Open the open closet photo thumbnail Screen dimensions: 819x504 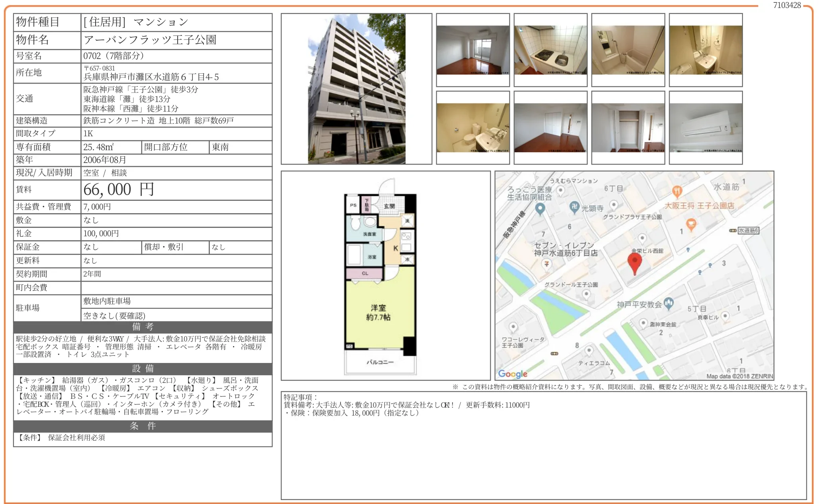628,128
